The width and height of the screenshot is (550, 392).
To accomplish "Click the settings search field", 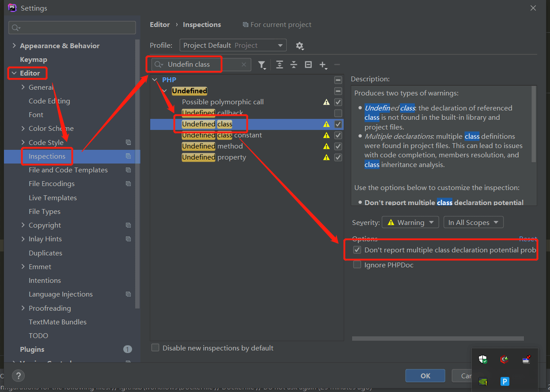I will coord(72,27).
